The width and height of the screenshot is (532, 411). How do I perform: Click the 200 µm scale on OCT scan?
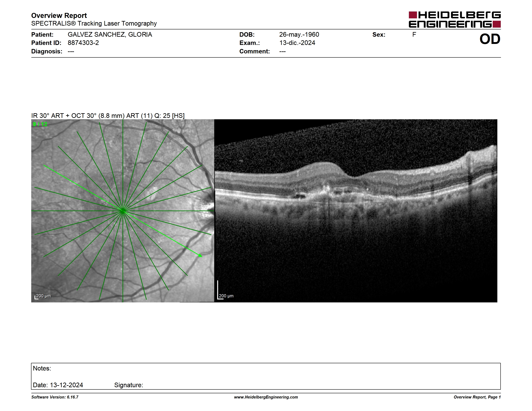[225, 290]
